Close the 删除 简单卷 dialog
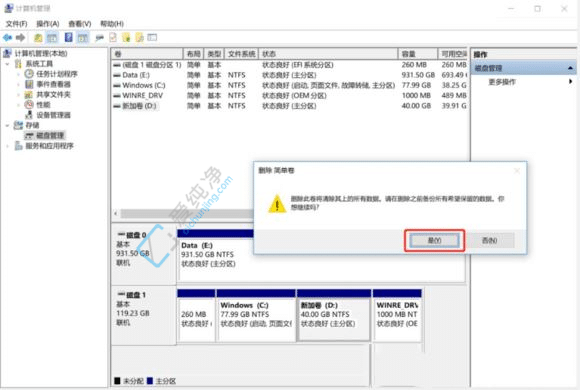This screenshot has width=580, height=390. pyautogui.click(x=517, y=171)
